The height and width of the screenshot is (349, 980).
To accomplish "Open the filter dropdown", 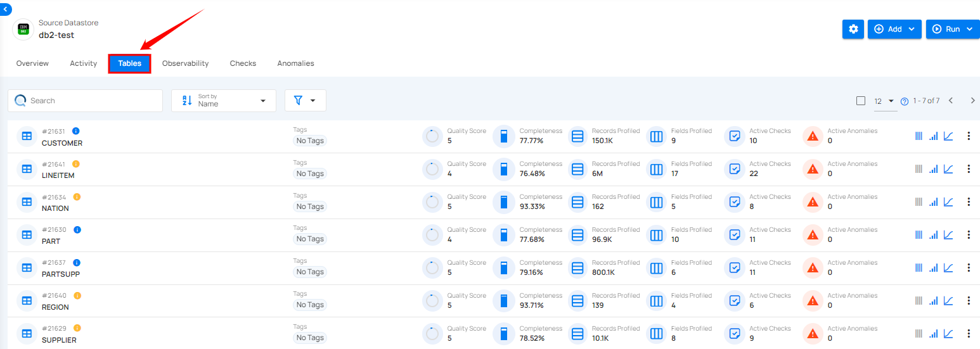I will pyautogui.click(x=306, y=101).
